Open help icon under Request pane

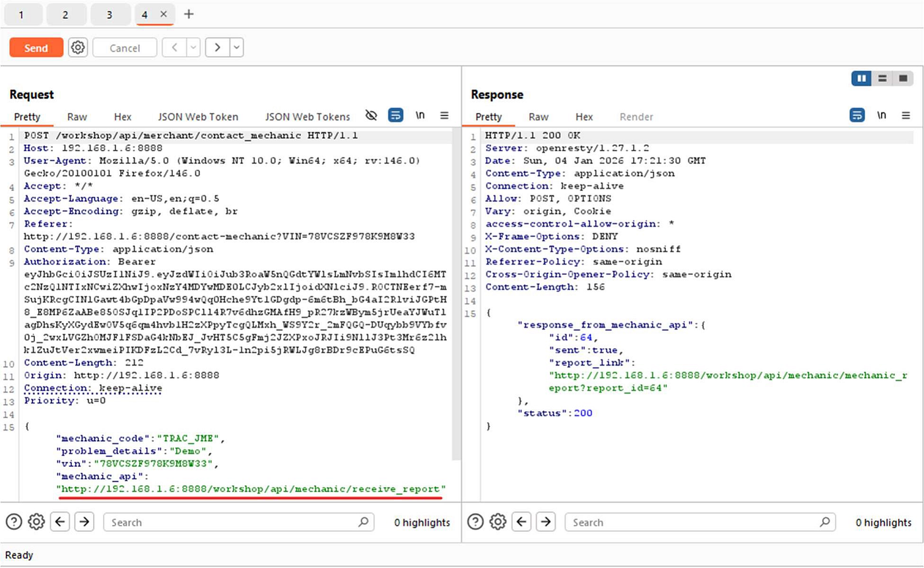14,522
